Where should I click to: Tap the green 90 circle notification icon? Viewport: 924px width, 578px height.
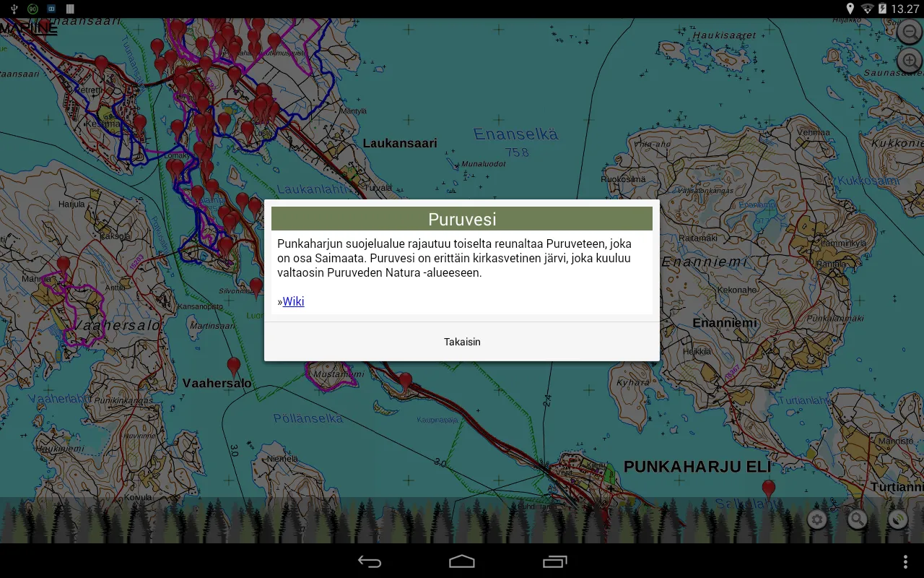click(32, 9)
